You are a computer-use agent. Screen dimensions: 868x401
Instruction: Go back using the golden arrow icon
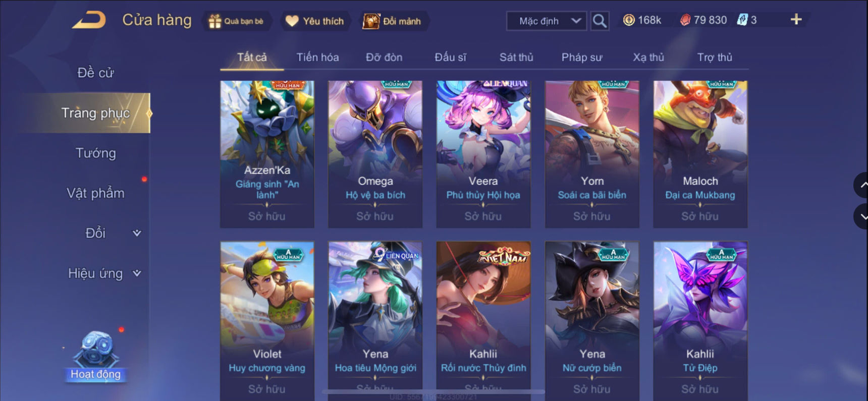coord(89,20)
